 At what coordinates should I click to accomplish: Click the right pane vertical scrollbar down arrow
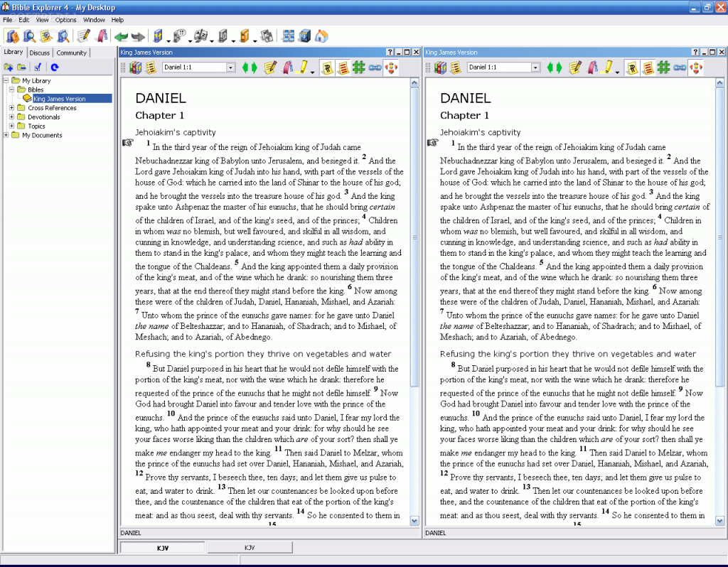coord(719,521)
